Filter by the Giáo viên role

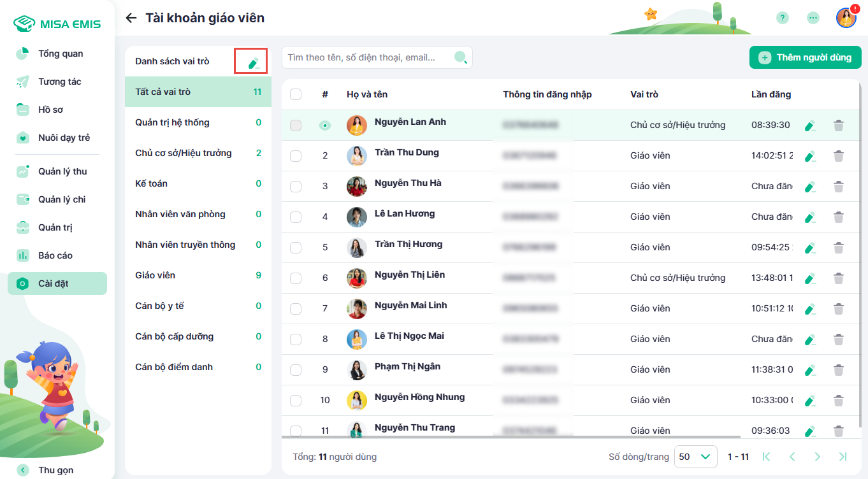coord(155,275)
